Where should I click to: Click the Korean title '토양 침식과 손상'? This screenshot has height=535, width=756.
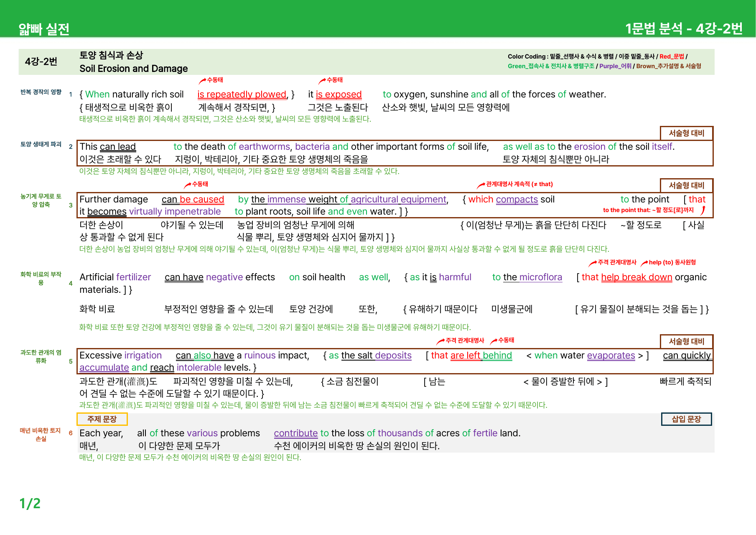tap(111, 55)
